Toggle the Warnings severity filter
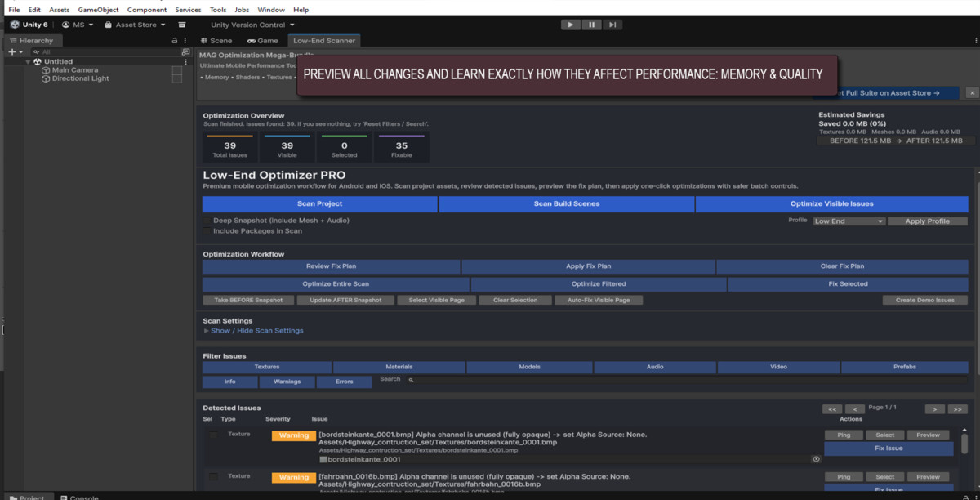The height and width of the screenshot is (500, 980). (x=287, y=382)
